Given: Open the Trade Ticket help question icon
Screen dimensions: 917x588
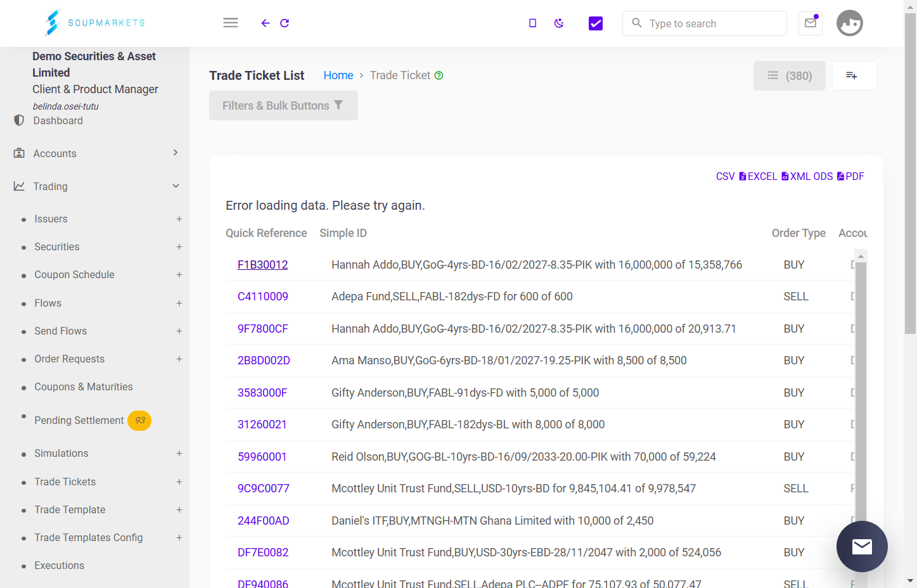Looking at the screenshot, I should coord(439,75).
